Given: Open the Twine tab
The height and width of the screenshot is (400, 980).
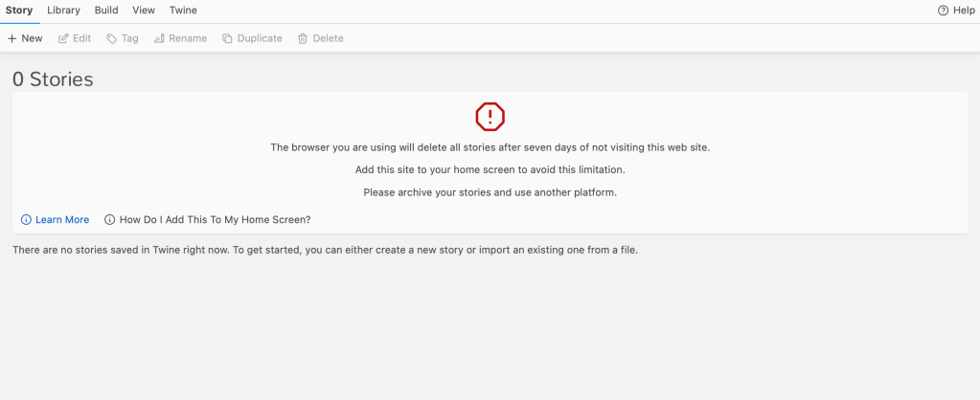Looking at the screenshot, I should (183, 11).
